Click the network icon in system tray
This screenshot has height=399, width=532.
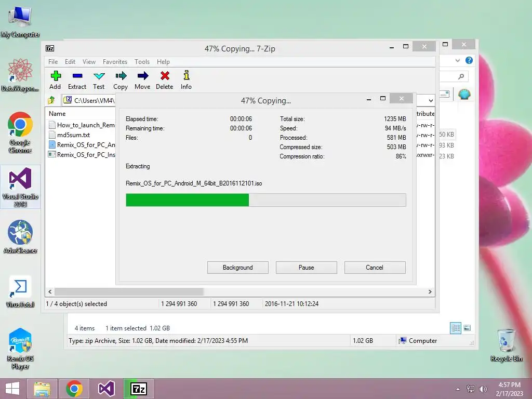pos(471,389)
